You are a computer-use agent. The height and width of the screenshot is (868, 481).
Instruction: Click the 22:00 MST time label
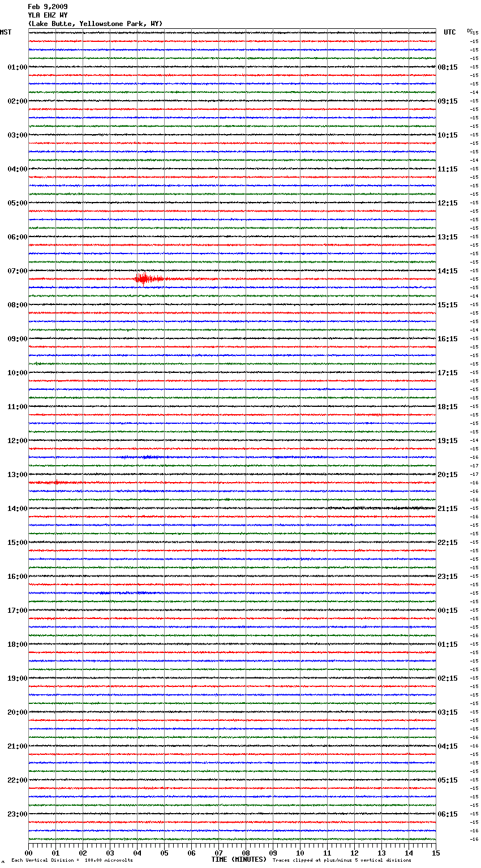click(18, 780)
